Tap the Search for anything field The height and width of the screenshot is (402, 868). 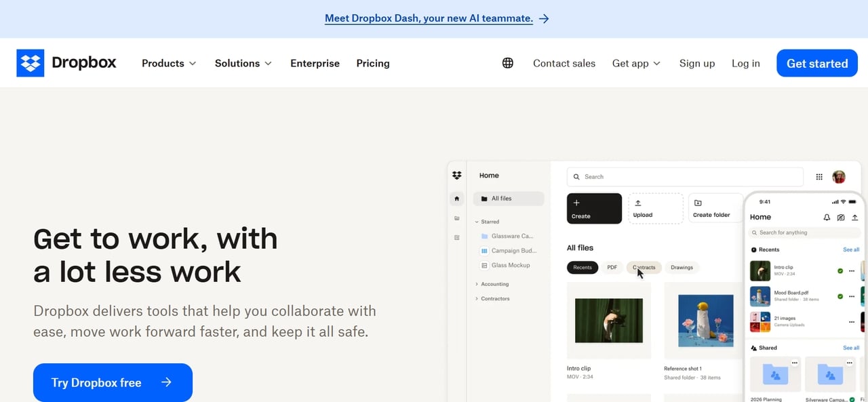805,233
